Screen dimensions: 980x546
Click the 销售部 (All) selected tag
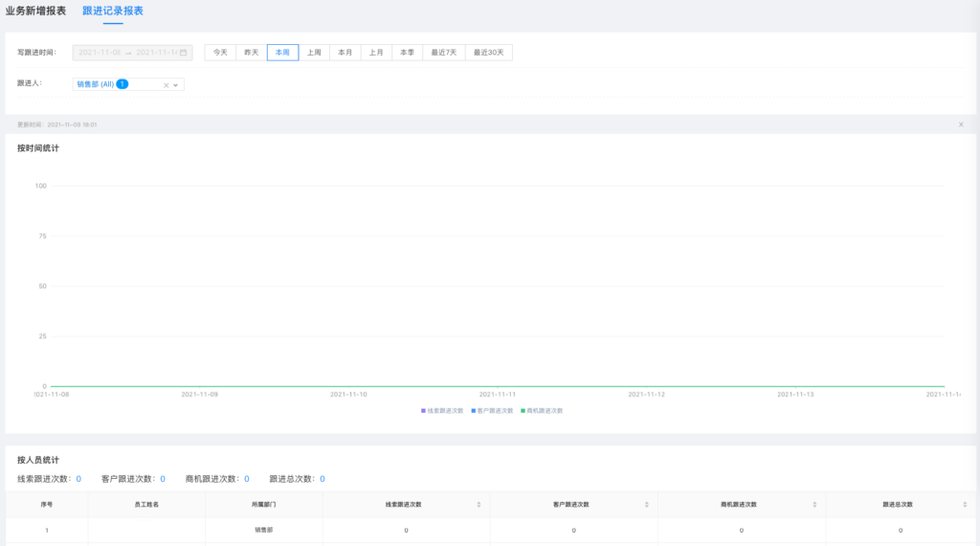[95, 84]
